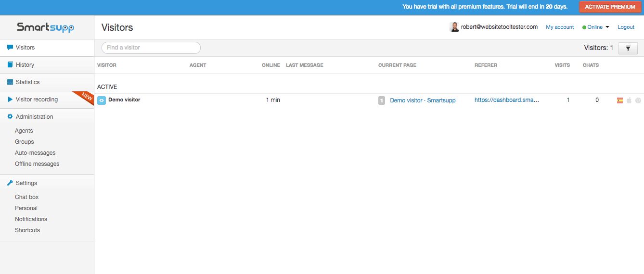Open the visitor filter funnel button
The height and width of the screenshot is (274, 644).
(x=628, y=48)
